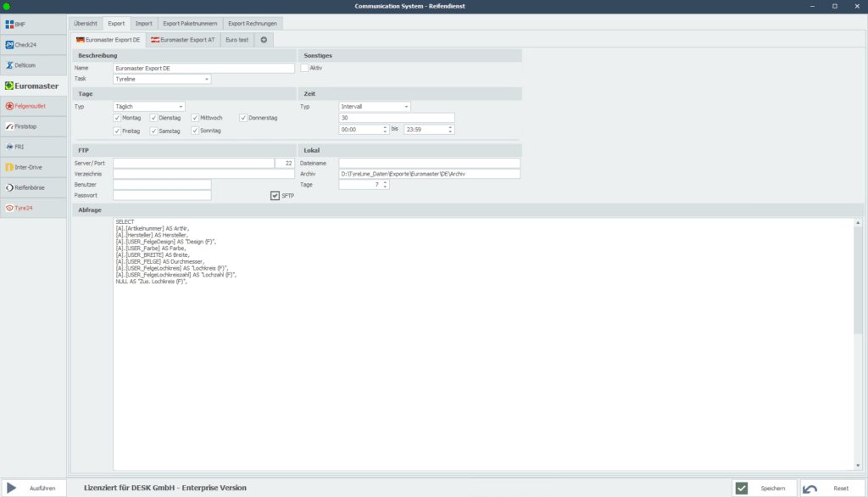This screenshot has height=497, width=868.
Task: Click the start time 00:00 spinner arrows
Action: pyautogui.click(x=386, y=130)
